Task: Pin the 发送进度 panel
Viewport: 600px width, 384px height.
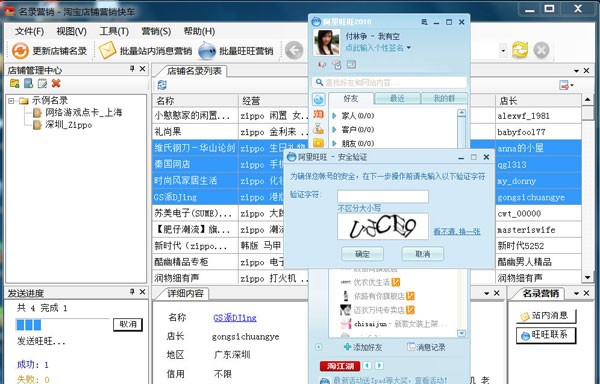Action: click(x=132, y=292)
